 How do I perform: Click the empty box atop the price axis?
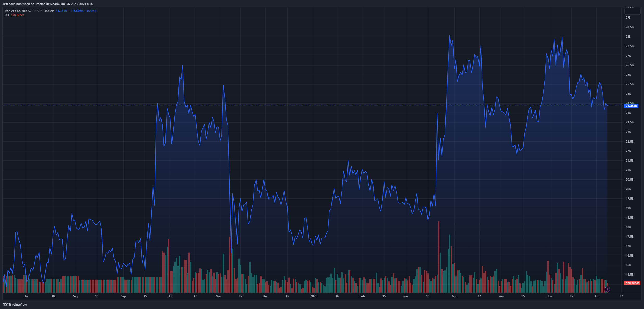(x=632, y=11)
